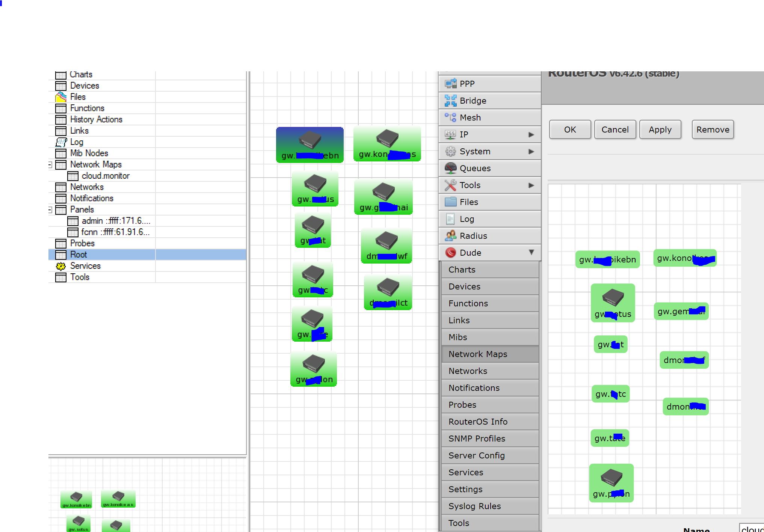Image resolution: width=764 pixels, height=532 pixels.
Task: Select the Dude map device ending in 'us'
Action: point(315,188)
